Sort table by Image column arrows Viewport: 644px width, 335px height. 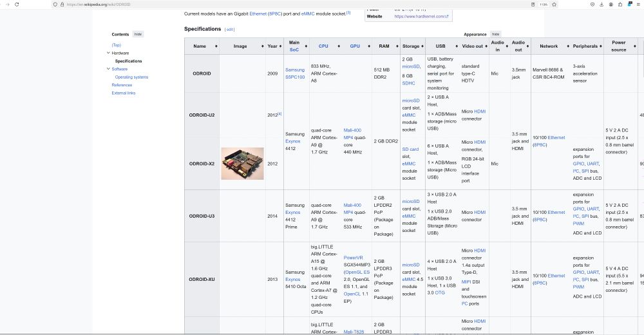263,46
